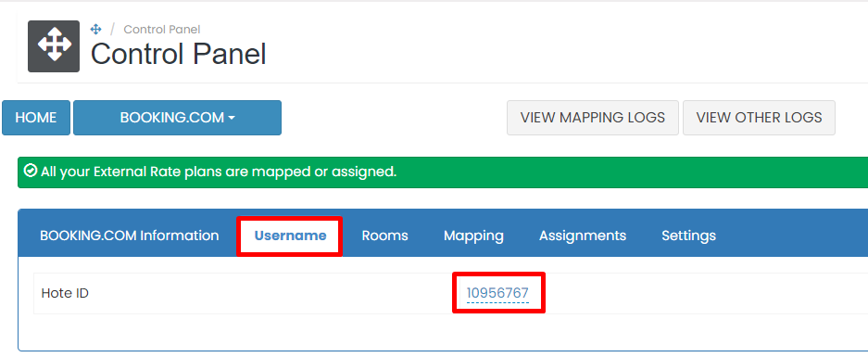Click the Hote ID label
The width and height of the screenshot is (868, 357).
pyautogui.click(x=65, y=293)
